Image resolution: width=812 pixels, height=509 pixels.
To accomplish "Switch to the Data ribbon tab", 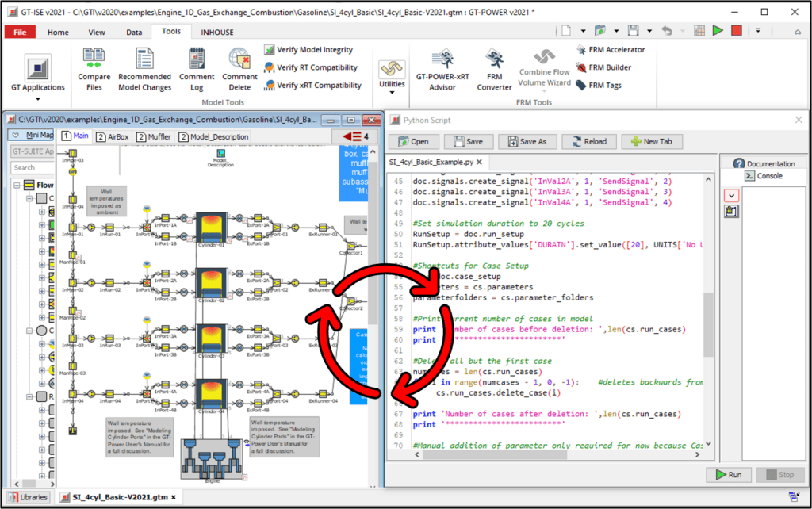I will click(x=134, y=32).
